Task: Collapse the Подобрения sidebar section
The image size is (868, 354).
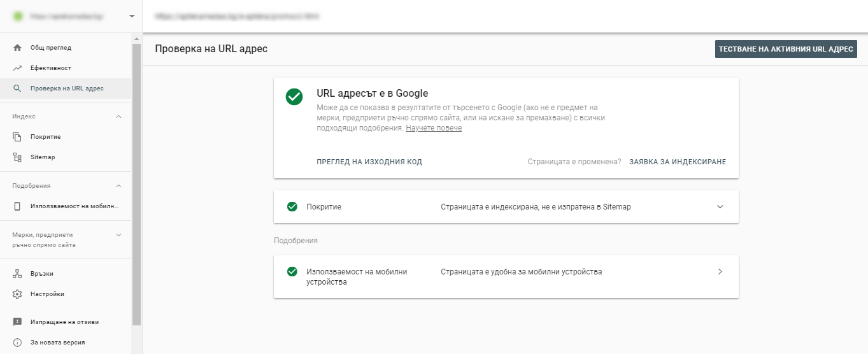Action: (118, 186)
